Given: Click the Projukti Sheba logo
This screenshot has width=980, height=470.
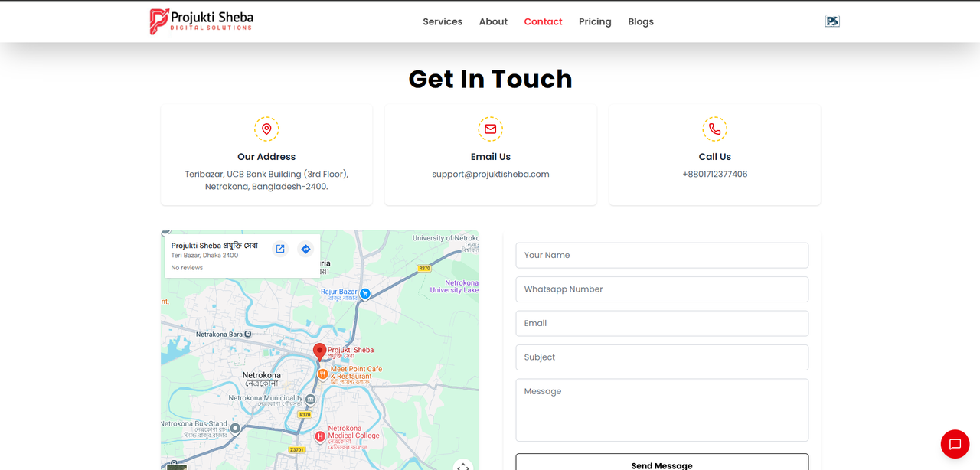Looking at the screenshot, I should pos(201,21).
